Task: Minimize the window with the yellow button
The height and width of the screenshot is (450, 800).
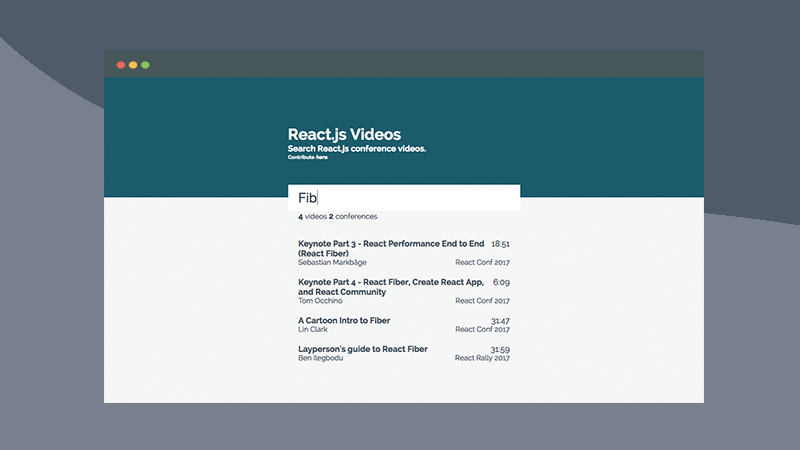Action: (x=133, y=65)
